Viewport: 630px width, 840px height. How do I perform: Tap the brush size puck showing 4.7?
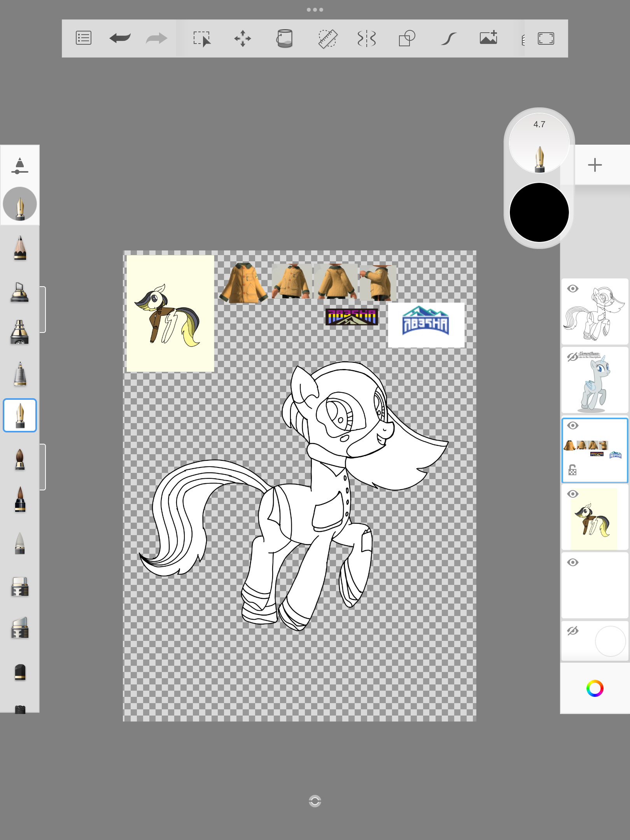[539, 143]
